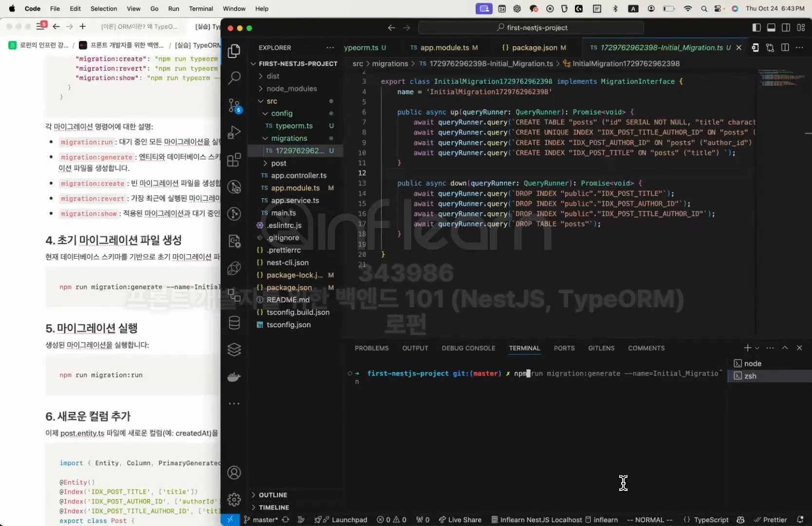Viewport: 812px width, 526px height.
Task: Click the split editor right icon
Action: 785,48
